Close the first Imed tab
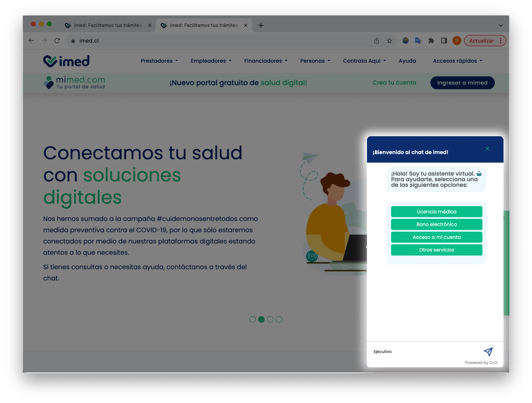The height and width of the screenshot is (403, 532). pos(150,25)
